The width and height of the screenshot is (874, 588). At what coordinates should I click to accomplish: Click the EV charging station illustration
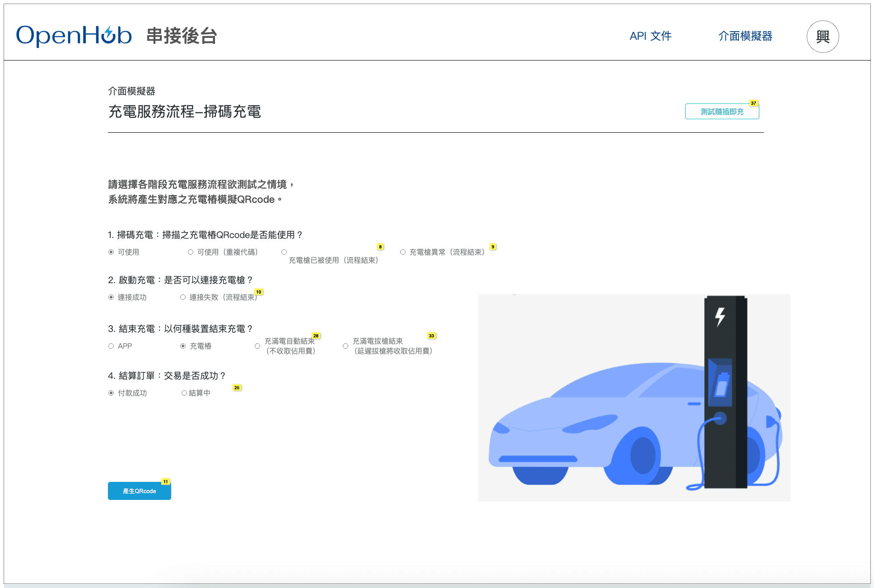click(x=634, y=397)
